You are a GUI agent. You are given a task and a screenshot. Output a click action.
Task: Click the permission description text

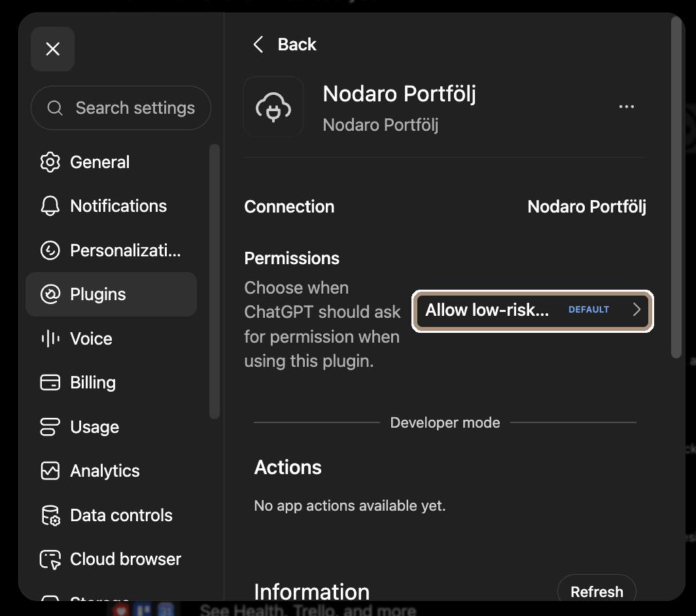(x=322, y=324)
